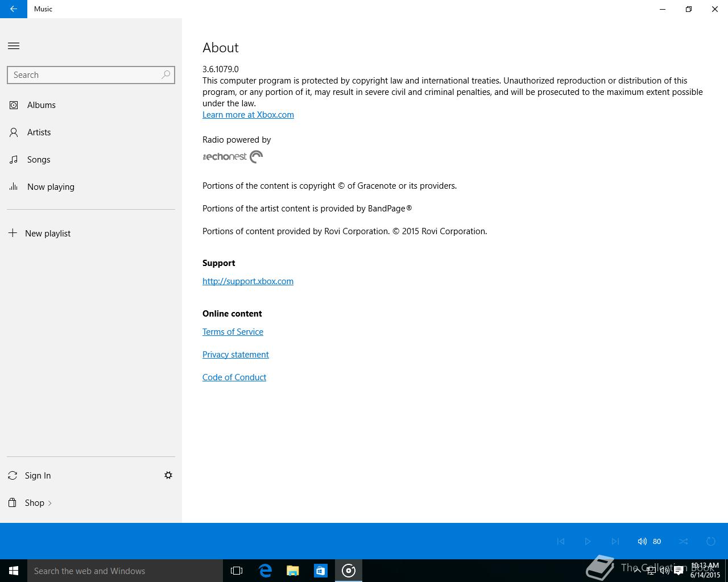728x582 pixels.
Task: Click the volume speaker icon at 80
Action: [x=642, y=541]
